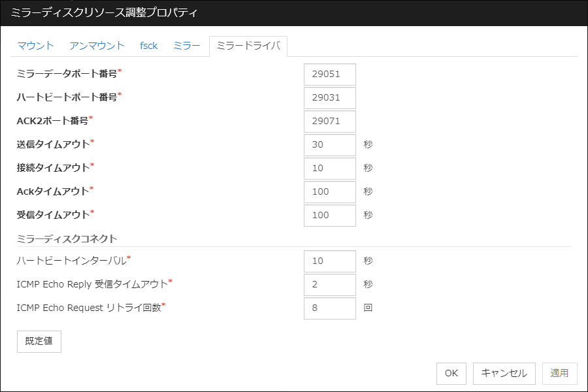This screenshot has height=392, width=588.
Task: Select the ACK2ポート番号 input box
Action: [330, 122]
